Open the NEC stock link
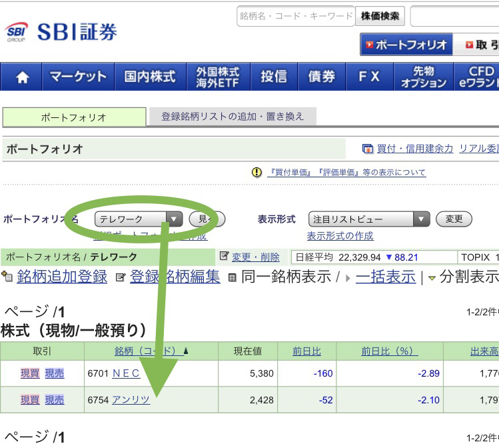The height and width of the screenshot is (448, 499). click(x=126, y=373)
